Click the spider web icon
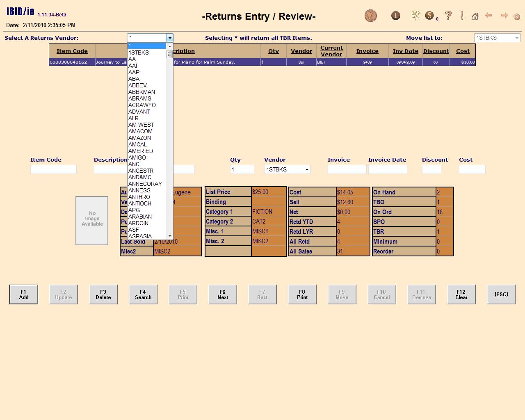 [x=416, y=16]
